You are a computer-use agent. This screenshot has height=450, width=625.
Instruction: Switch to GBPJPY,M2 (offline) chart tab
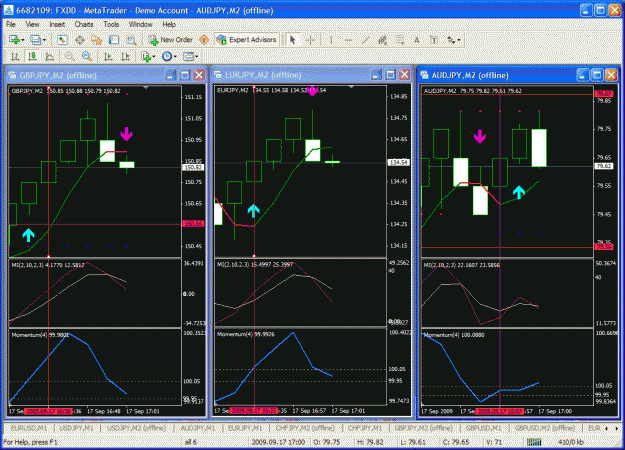coord(423,428)
